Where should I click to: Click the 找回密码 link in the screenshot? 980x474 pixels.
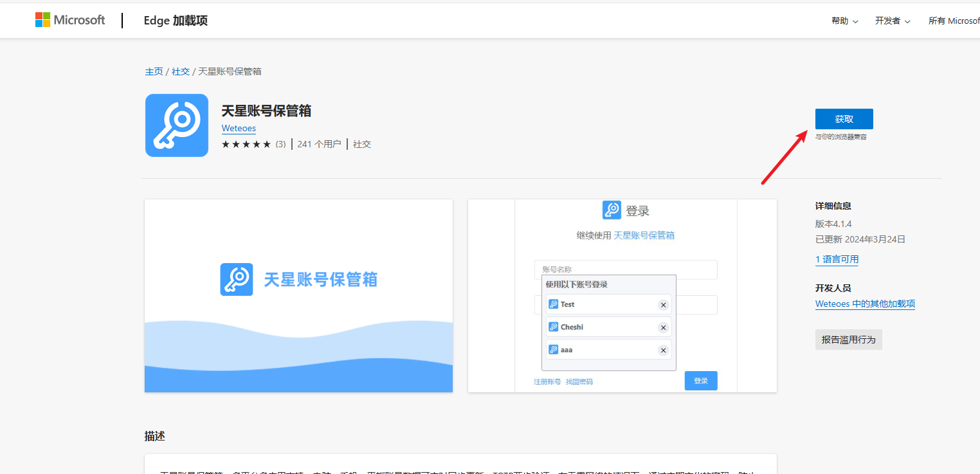[579, 381]
